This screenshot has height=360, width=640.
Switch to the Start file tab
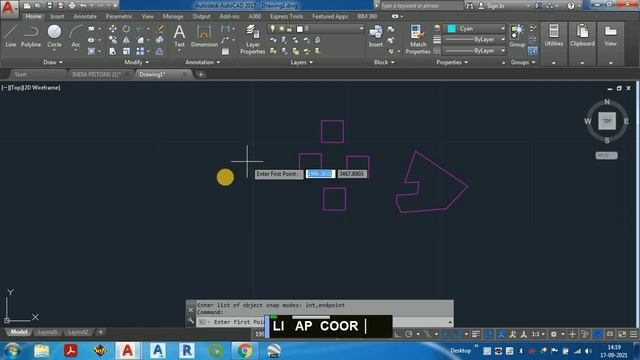[20, 74]
